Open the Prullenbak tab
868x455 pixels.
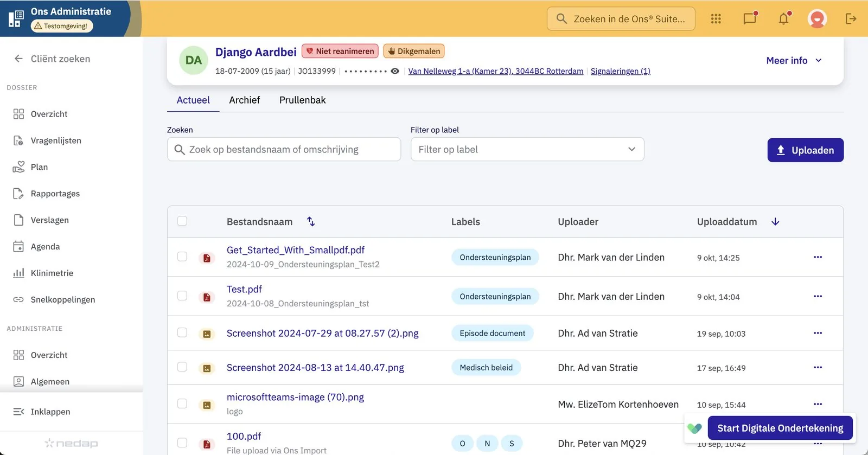pos(303,100)
